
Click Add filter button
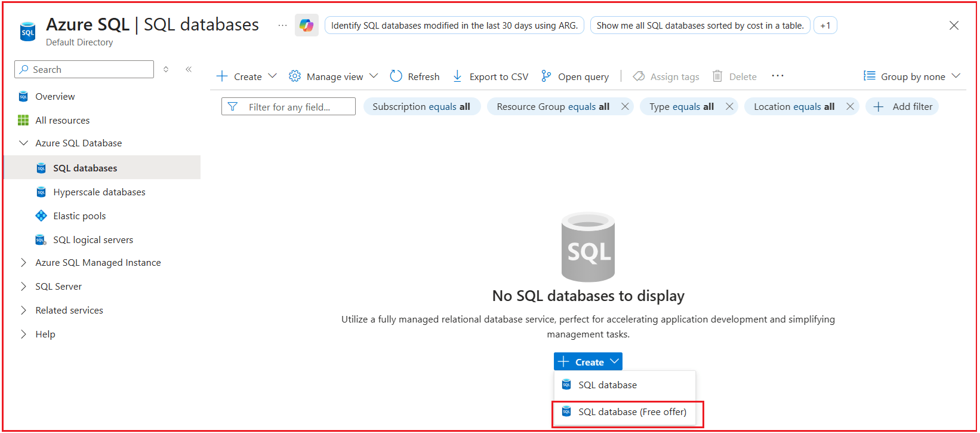(x=902, y=106)
